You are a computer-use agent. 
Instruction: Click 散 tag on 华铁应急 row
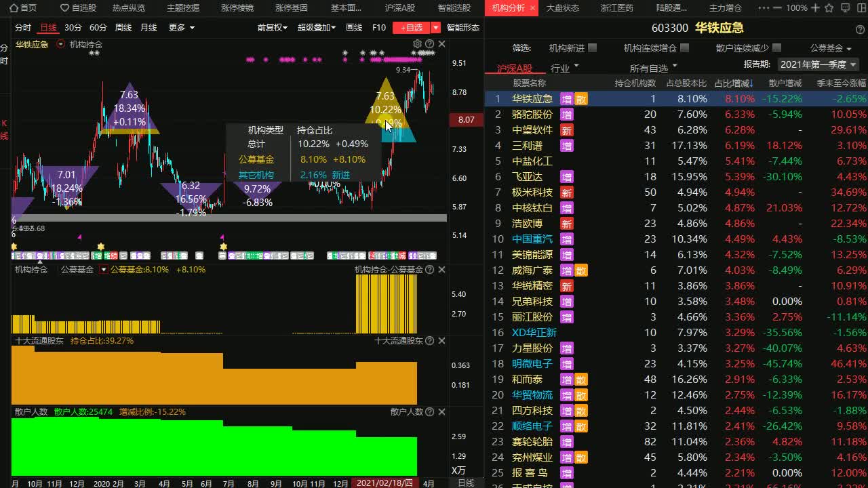[581, 99]
